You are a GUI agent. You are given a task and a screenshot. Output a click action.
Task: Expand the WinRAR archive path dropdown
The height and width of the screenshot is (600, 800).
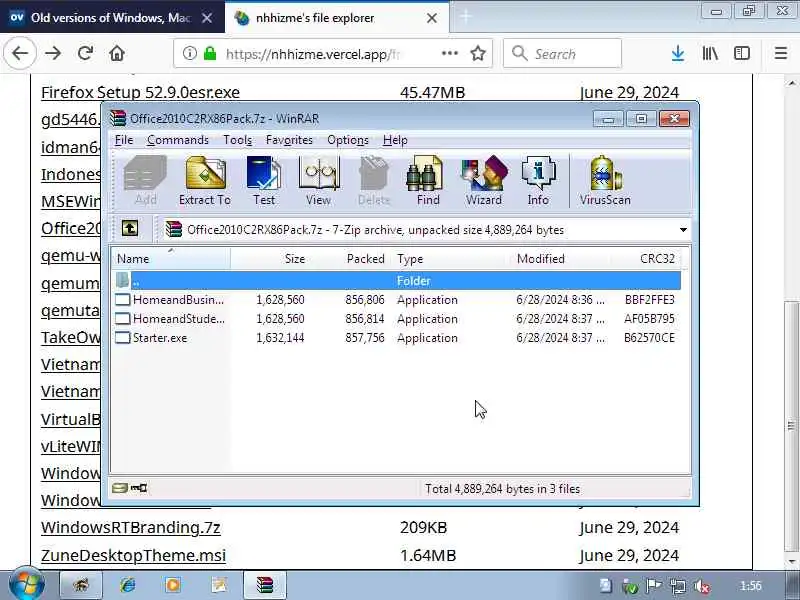click(x=683, y=230)
